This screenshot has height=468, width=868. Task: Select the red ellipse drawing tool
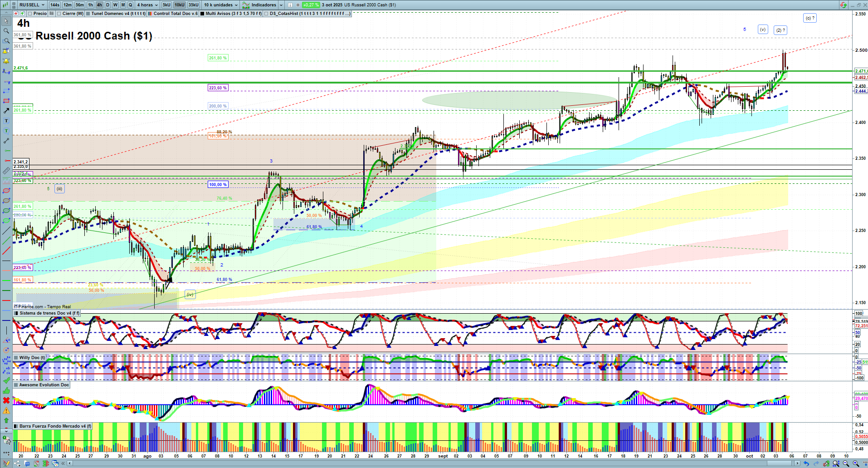(x=6, y=191)
